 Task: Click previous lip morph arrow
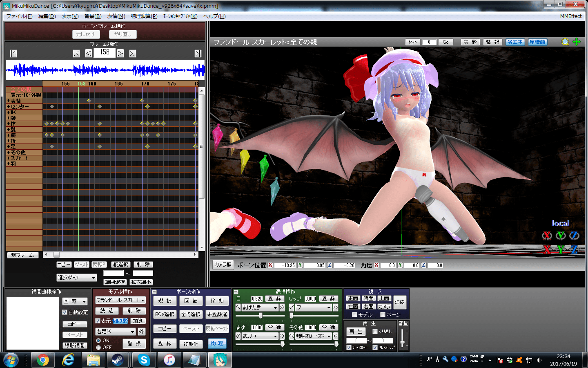click(292, 307)
